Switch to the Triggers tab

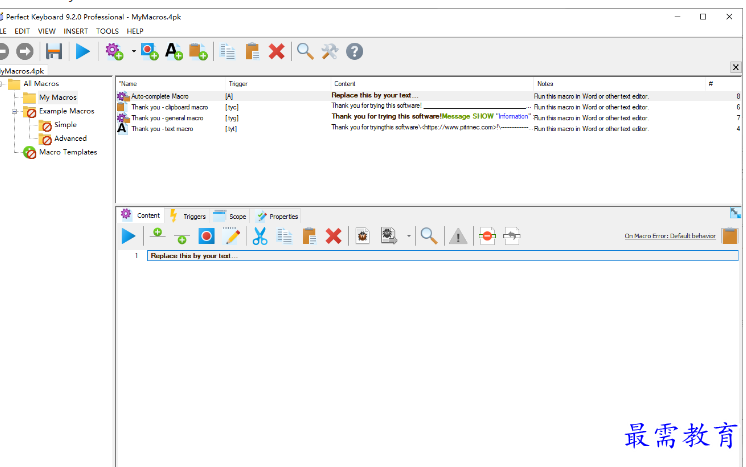click(x=188, y=216)
